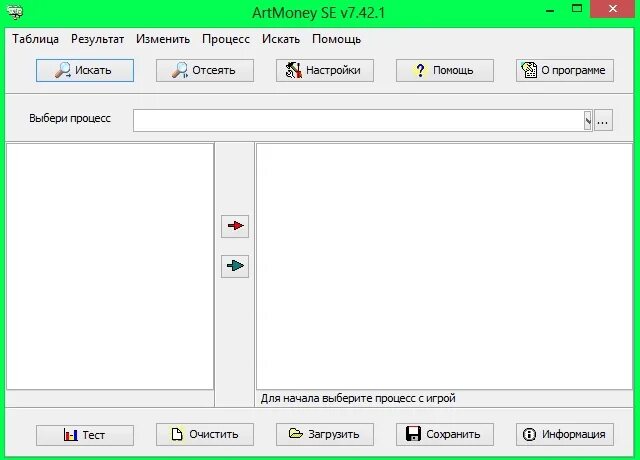Click status text Для начала выберите процесс с игрой
Screen dimensions: 640x460
358,398
